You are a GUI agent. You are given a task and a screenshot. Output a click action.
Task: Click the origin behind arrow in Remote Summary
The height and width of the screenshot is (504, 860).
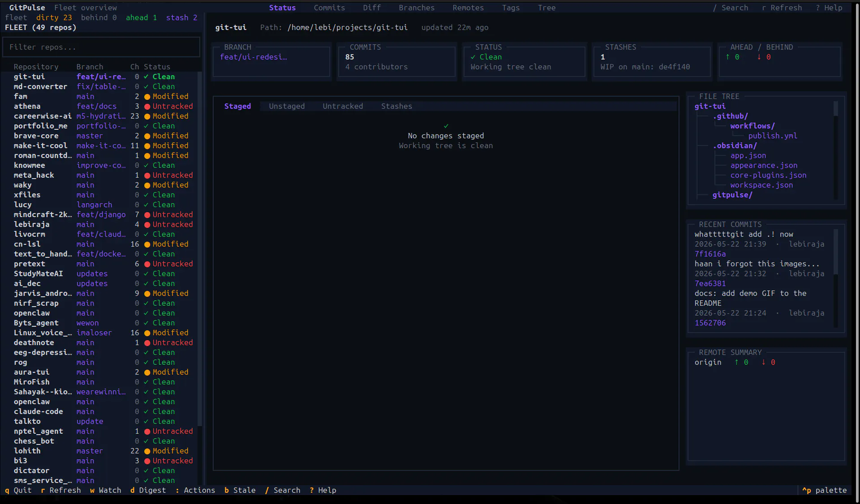tap(764, 362)
